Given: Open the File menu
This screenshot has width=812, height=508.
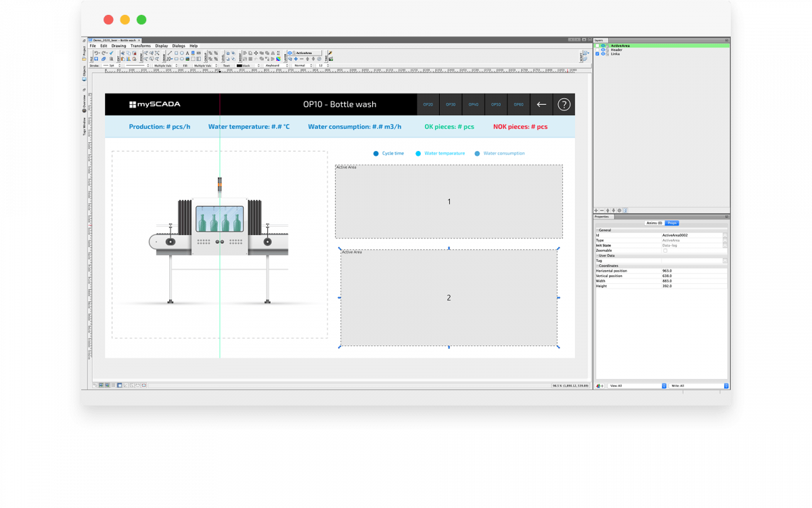Looking at the screenshot, I should click(x=93, y=46).
